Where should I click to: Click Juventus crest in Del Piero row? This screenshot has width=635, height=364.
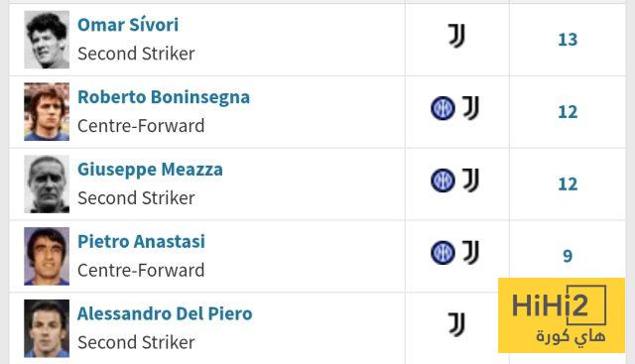[x=456, y=324]
